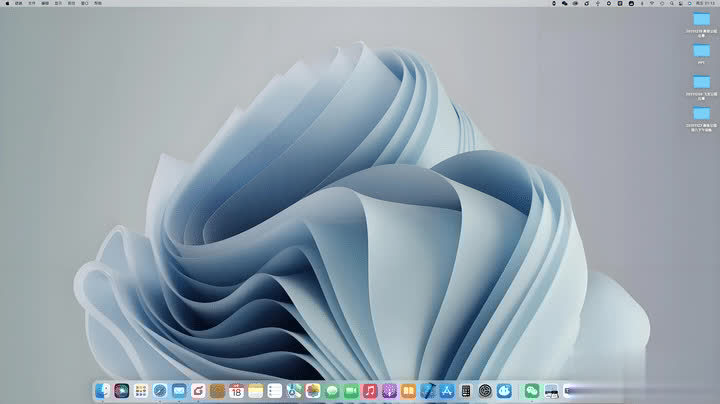The image size is (720, 404).
Task: Open the red G-logo app in Dock
Action: click(198, 391)
